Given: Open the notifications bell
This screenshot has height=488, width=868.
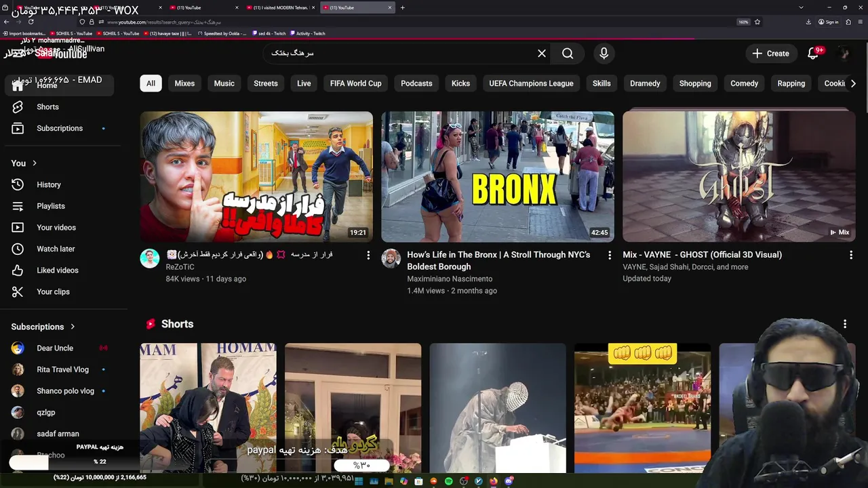Looking at the screenshot, I should click(x=814, y=54).
